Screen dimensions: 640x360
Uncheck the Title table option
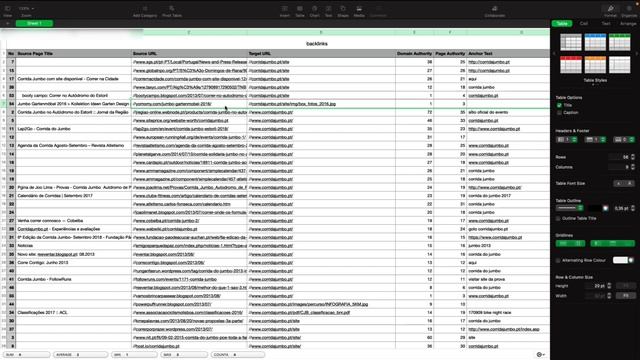[559, 105]
